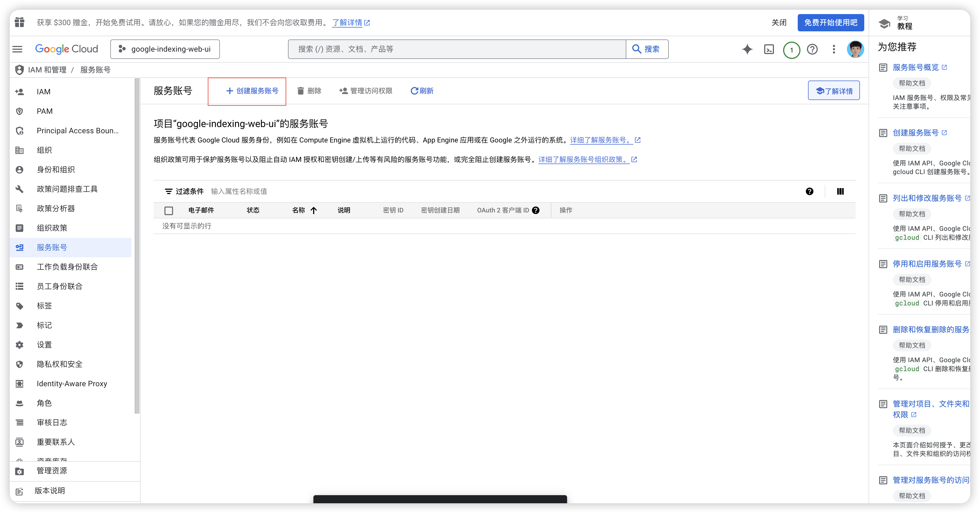
Task: Open the three-dot settings menu
Action: [x=833, y=49]
